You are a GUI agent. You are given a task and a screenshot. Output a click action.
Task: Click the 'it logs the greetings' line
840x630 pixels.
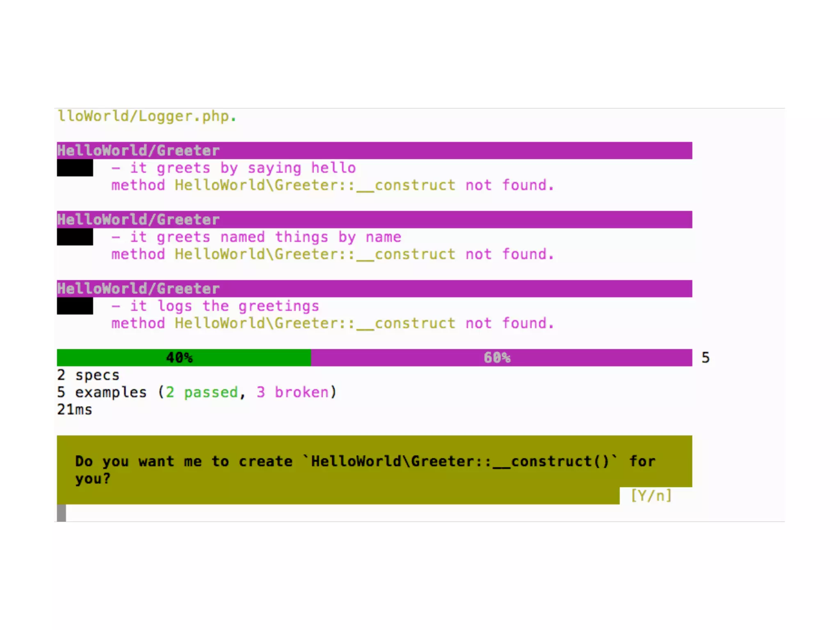(215, 306)
